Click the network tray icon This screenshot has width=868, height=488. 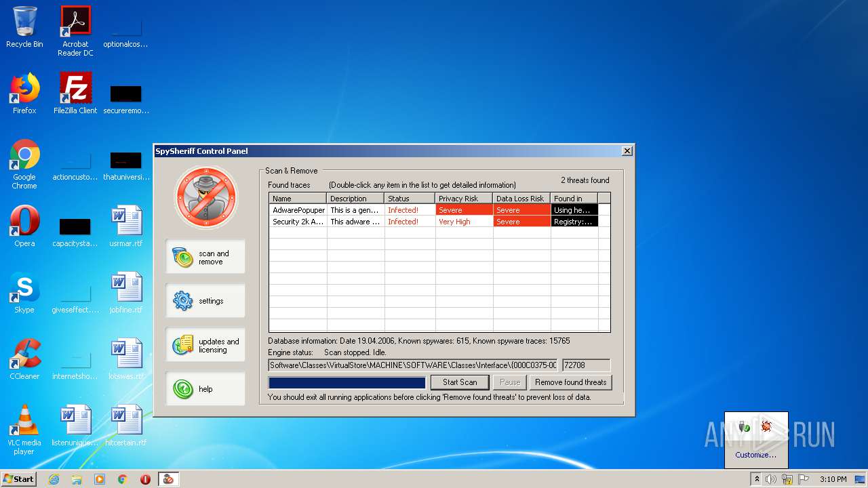787,479
